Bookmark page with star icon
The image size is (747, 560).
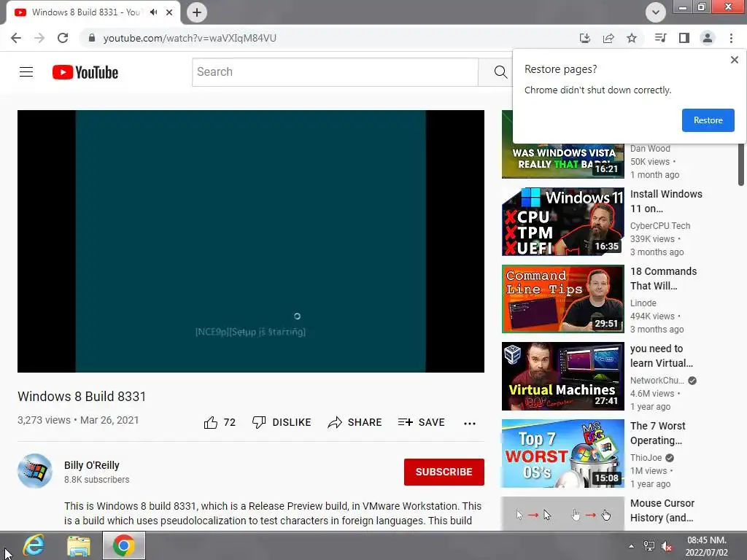[632, 38]
